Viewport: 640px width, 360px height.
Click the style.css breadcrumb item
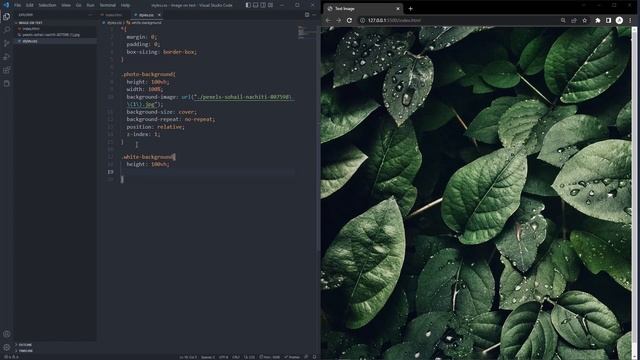tap(112, 23)
